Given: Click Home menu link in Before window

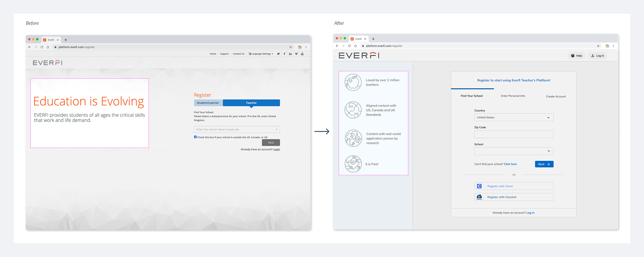Looking at the screenshot, I should point(213,54).
